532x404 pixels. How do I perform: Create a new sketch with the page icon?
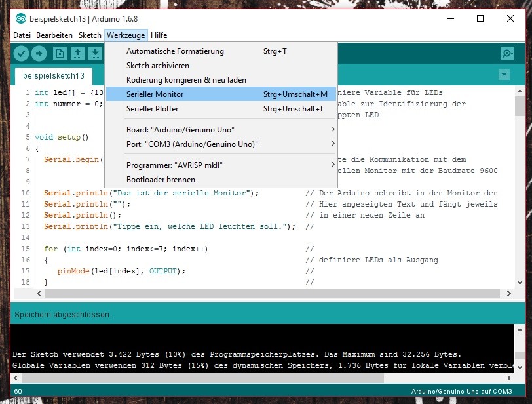[60, 53]
